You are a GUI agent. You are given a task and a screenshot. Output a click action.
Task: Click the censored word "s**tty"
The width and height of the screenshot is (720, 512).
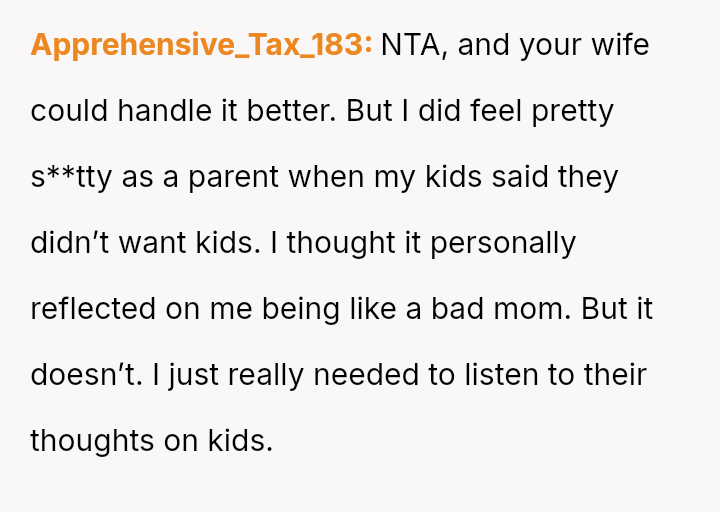pos(72,177)
